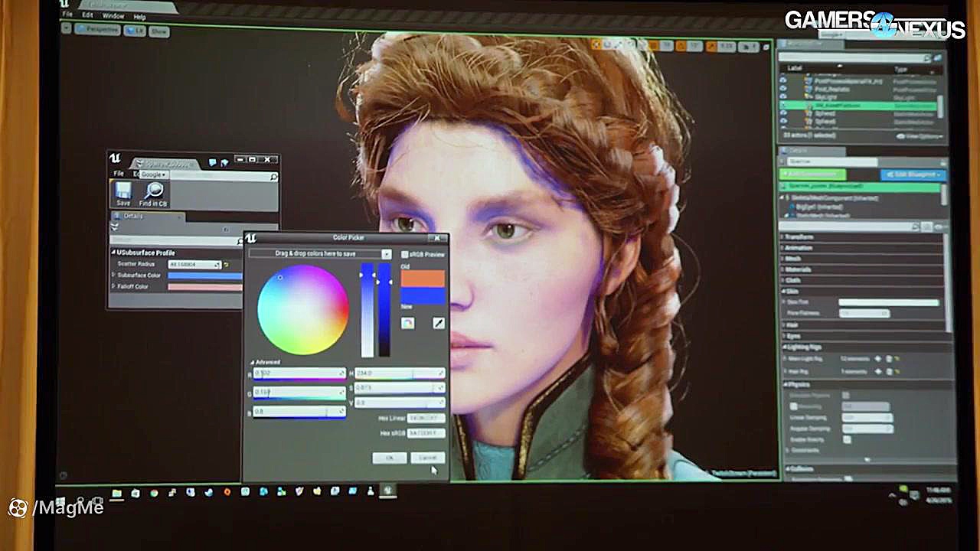Open Edit menu in main editor
The image size is (980, 551).
click(x=88, y=15)
